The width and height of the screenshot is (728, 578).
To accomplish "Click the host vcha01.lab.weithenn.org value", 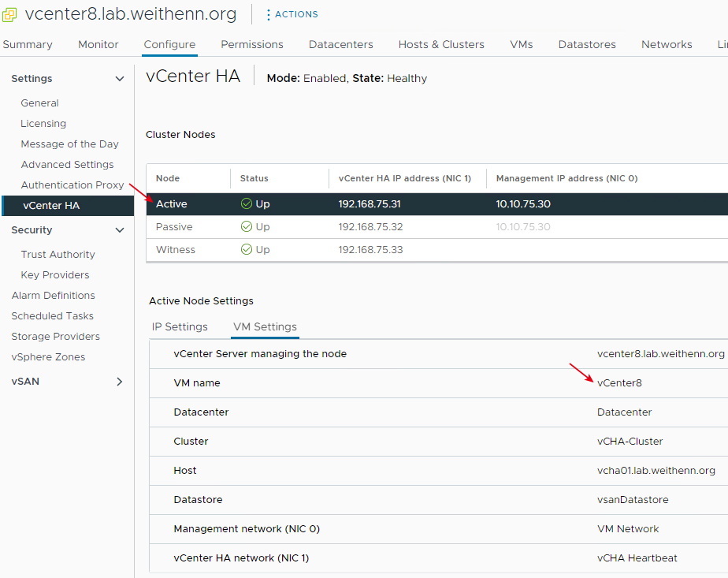I will (656, 471).
